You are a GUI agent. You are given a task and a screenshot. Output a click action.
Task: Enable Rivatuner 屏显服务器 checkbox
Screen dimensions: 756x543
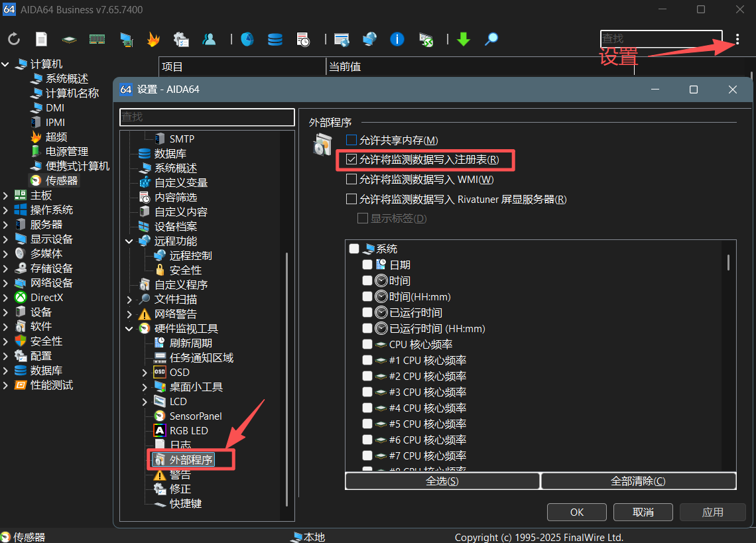coord(351,199)
